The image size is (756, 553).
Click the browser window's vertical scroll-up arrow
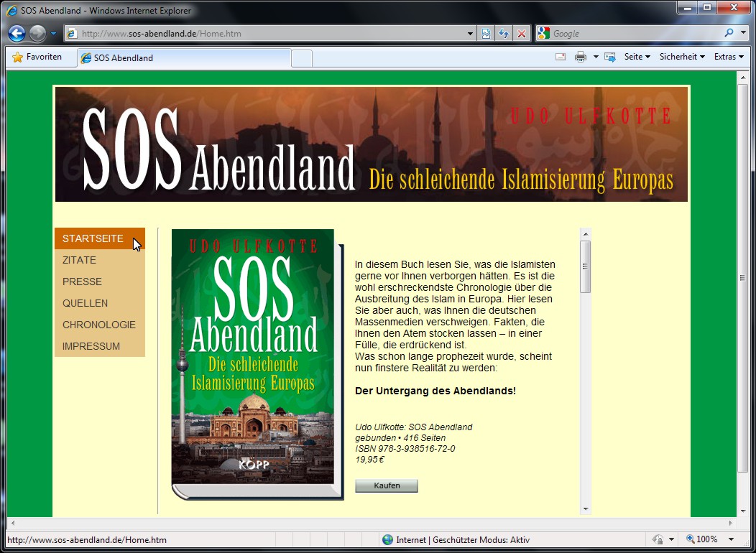coord(742,77)
